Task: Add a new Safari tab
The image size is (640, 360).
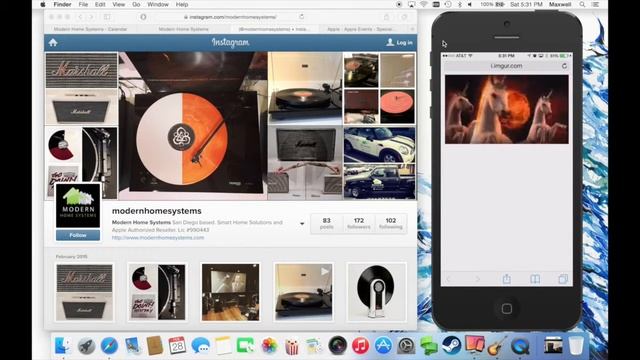Action: [412, 29]
